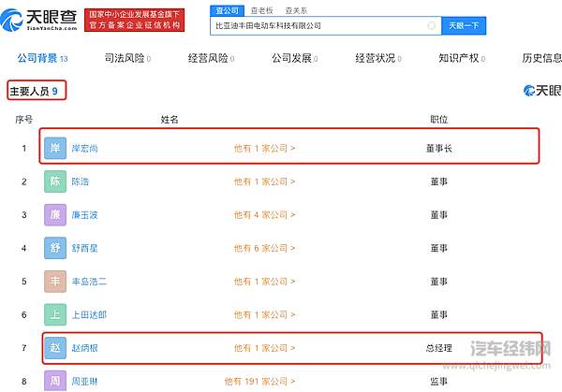Viewport: 562px width, 392px height.
Task: Click 陈浩's 董事 position cell
Action: click(439, 181)
